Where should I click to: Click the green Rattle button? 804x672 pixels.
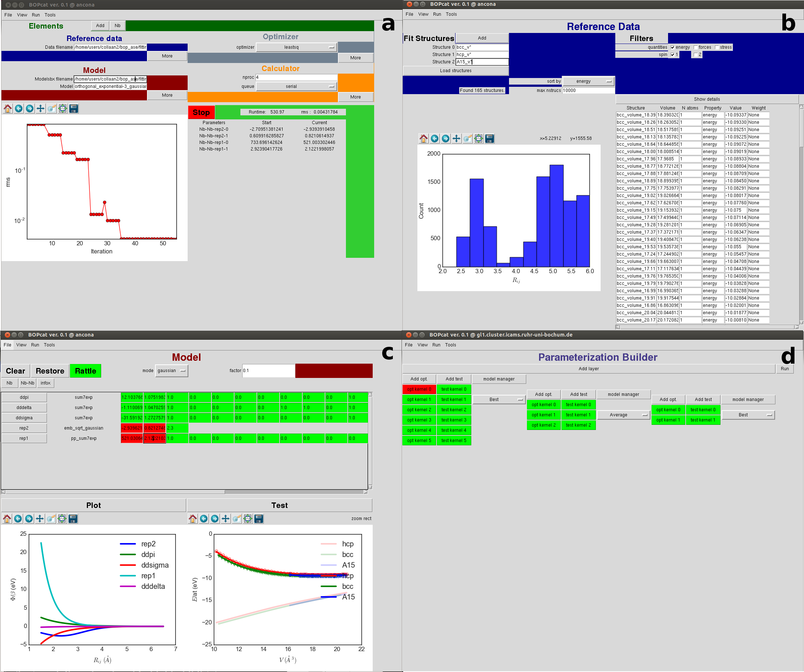click(85, 371)
